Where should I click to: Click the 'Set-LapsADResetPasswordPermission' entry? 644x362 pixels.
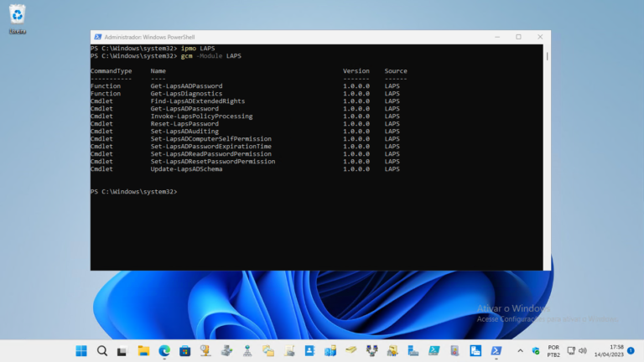pos(213,161)
